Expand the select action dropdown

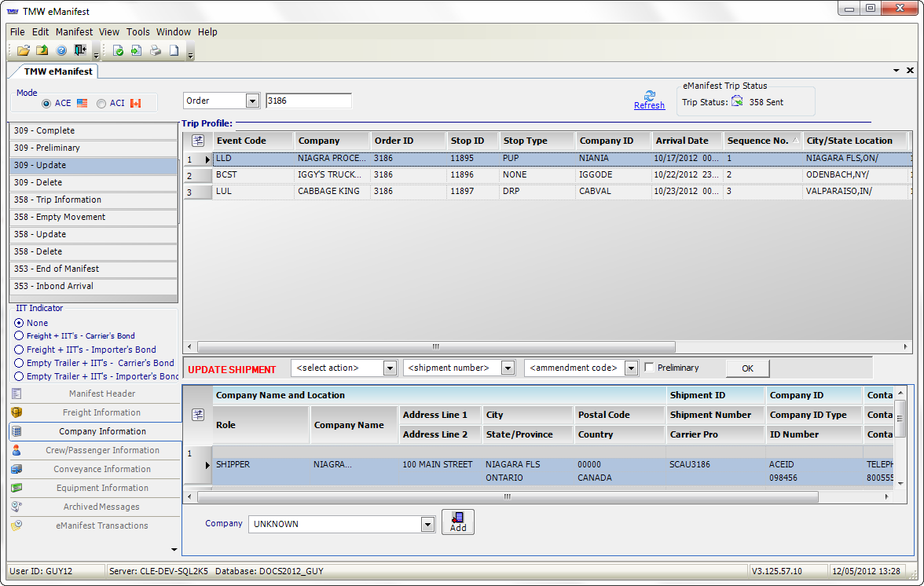[390, 368]
